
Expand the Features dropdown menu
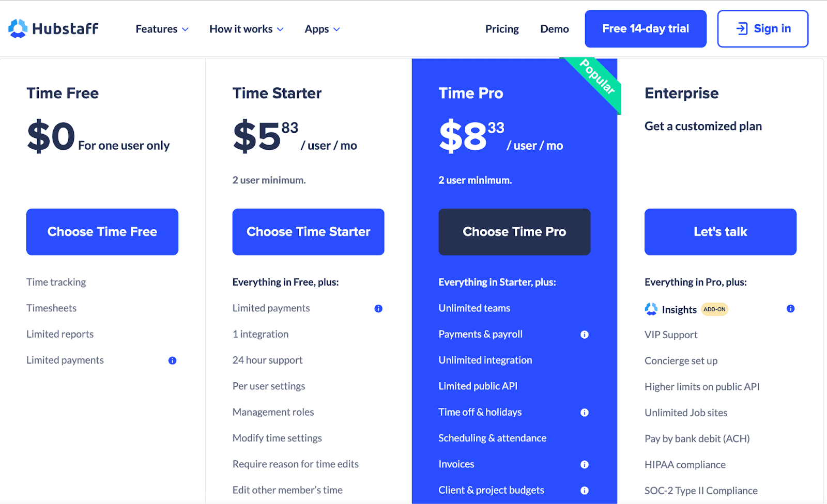(x=162, y=29)
